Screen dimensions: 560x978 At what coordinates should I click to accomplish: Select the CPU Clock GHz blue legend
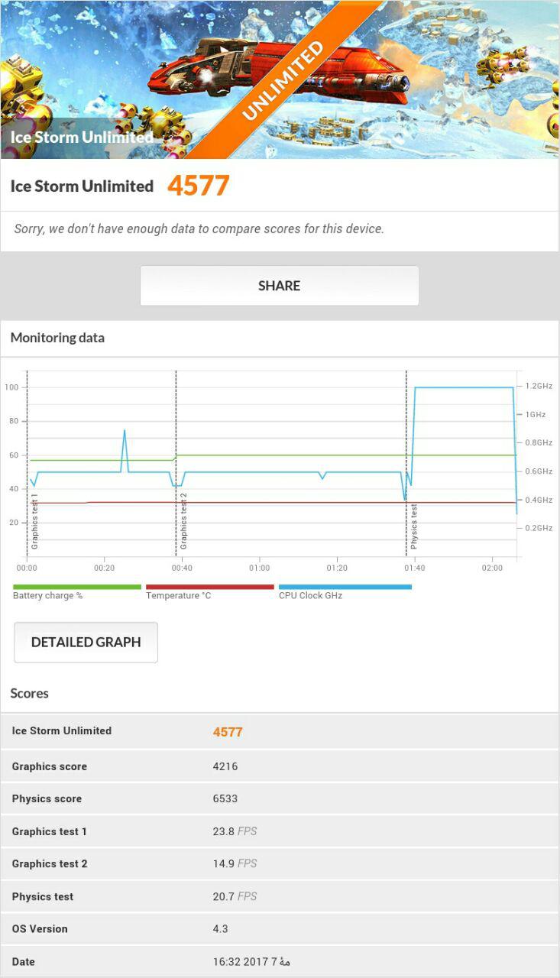tap(345, 592)
